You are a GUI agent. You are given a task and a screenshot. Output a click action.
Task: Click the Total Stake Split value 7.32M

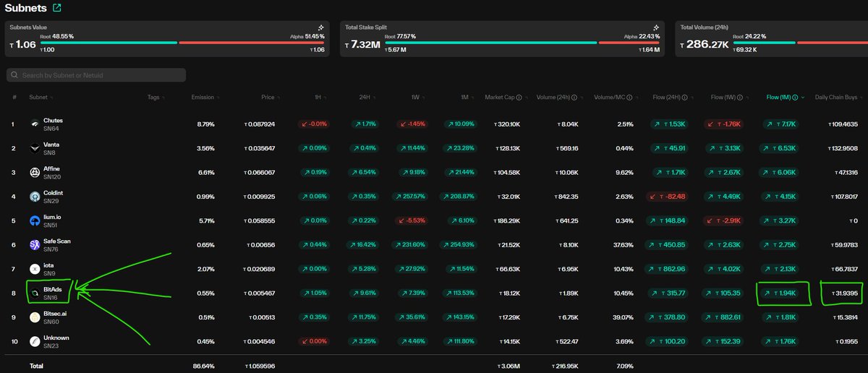(361, 44)
